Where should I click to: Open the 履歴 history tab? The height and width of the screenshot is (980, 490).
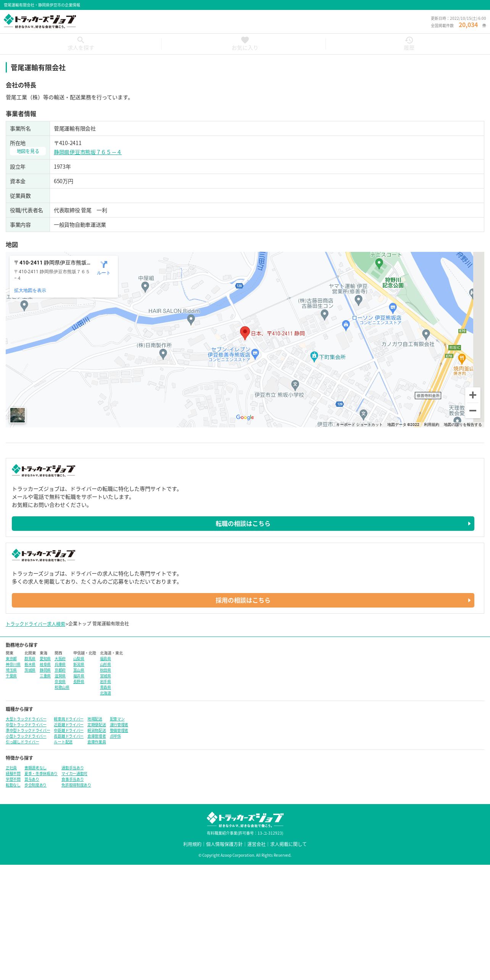[409, 44]
